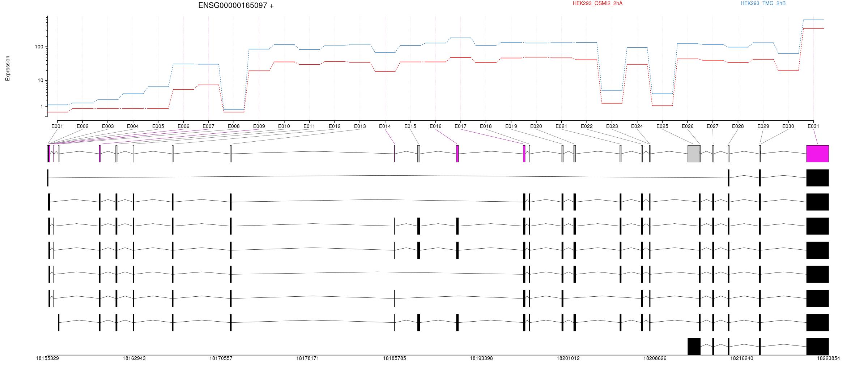
Task: Click genomic coordinate 18185785
Action: (x=395, y=358)
